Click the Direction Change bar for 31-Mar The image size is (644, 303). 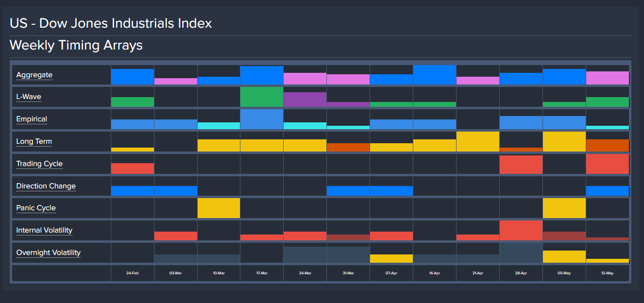tap(348, 191)
